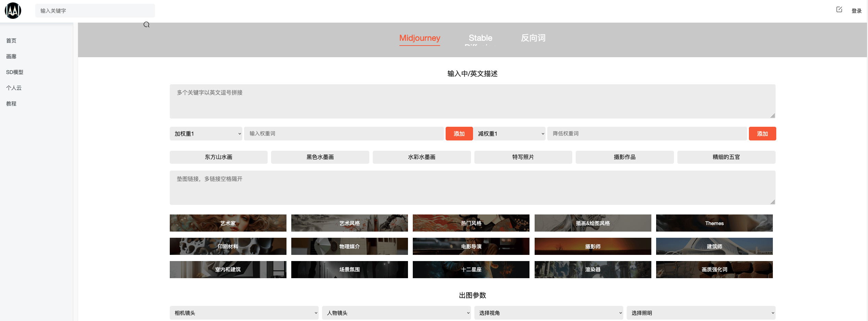Click the 垫图链接 text area
This screenshot has width=868, height=321.
click(472, 188)
